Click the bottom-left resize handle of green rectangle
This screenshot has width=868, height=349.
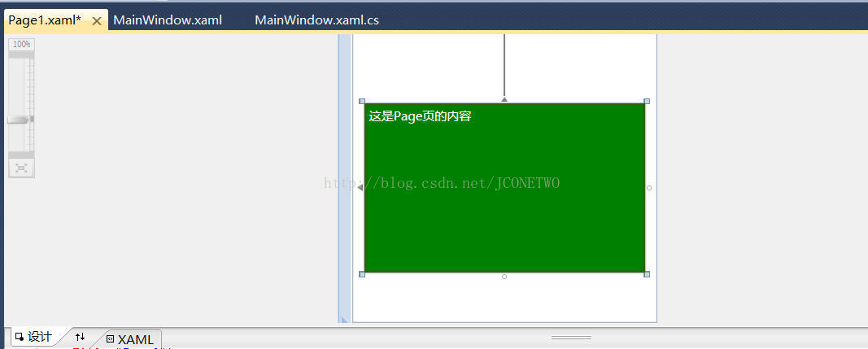(362, 274)
